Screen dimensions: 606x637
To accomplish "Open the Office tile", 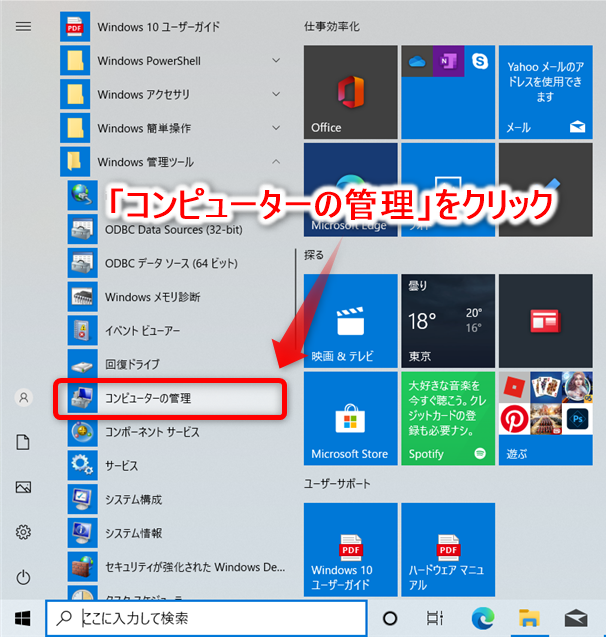I will pyautogui.click(x=351, y=92).
